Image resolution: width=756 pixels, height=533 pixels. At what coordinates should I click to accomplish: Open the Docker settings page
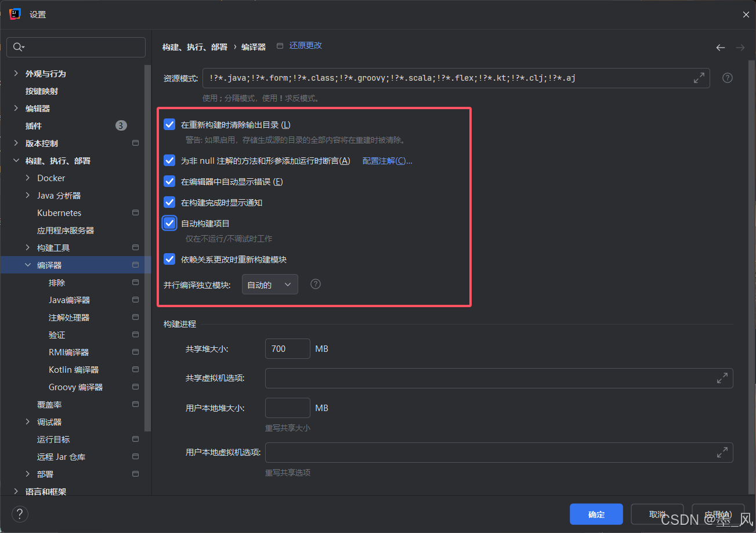pyautogui.click(x=50, y=178)
